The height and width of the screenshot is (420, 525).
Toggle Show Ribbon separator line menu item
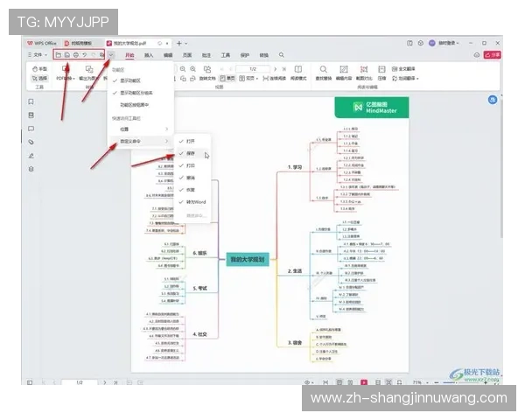click(141, 93)
